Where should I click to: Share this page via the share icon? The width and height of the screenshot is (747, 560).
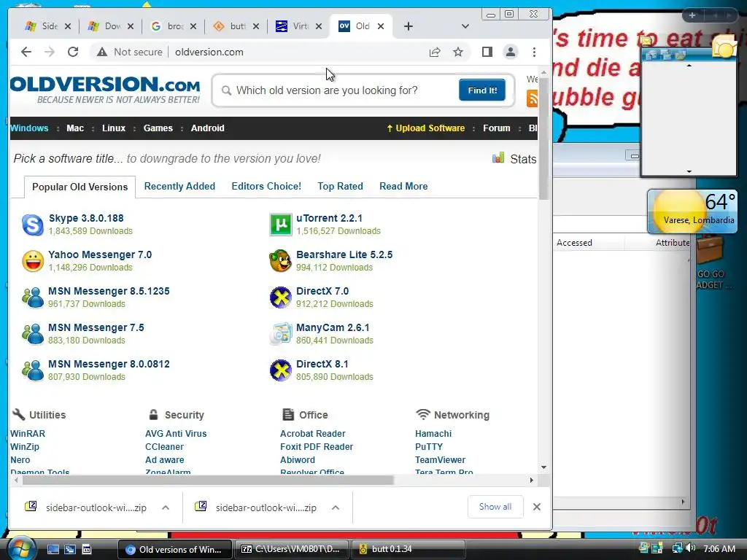435,52
